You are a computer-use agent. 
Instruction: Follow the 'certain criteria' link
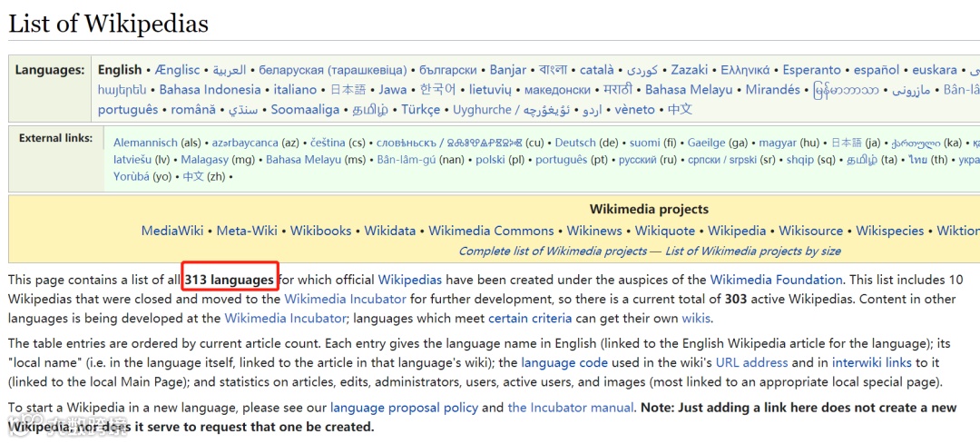tap(529, 319)
